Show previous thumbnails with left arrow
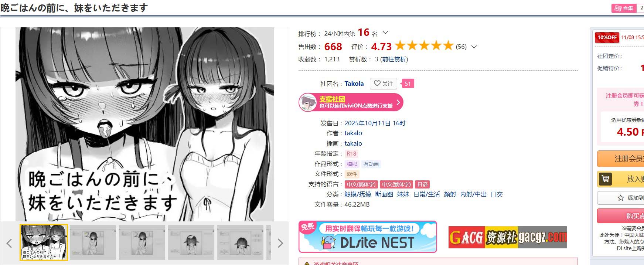Viewport: 644px width, 265px height. coord(9,243)
